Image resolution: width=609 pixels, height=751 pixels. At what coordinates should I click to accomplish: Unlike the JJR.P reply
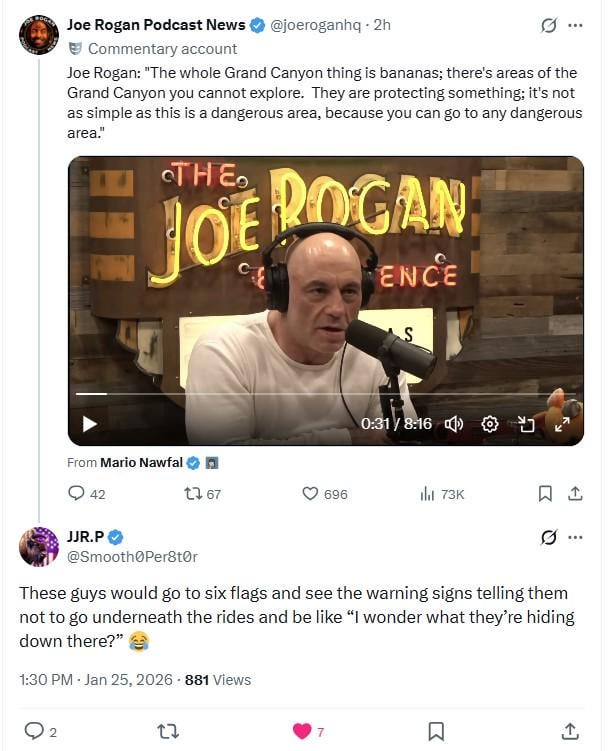click(x=302, y=731)
